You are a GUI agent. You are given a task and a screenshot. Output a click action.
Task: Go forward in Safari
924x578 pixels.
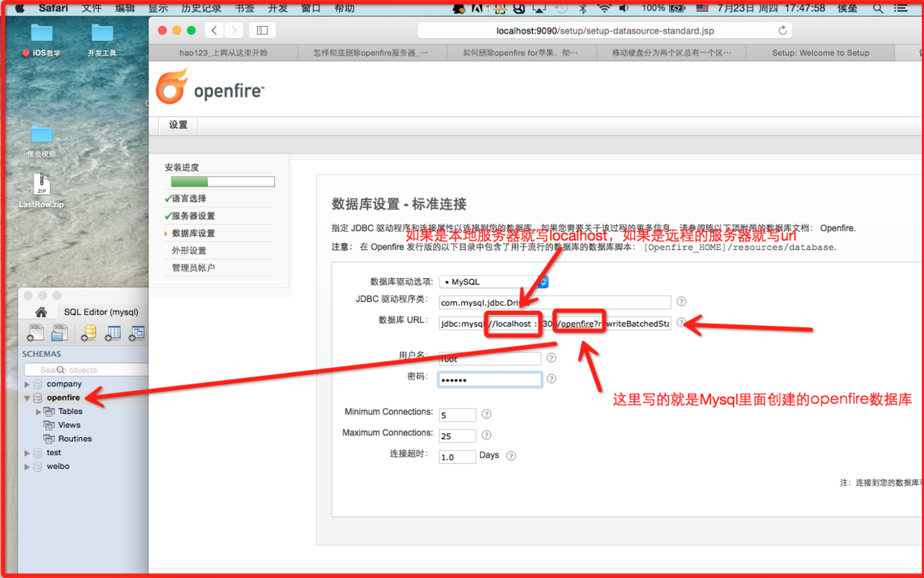[234, 31]
